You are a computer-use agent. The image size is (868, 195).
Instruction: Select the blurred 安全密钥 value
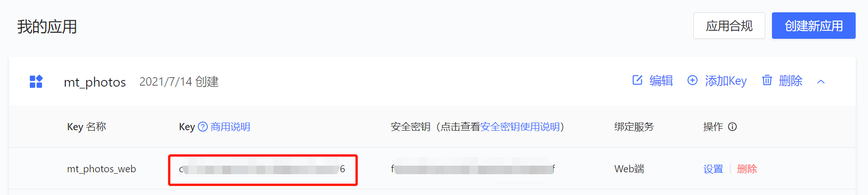pos(473,169)
